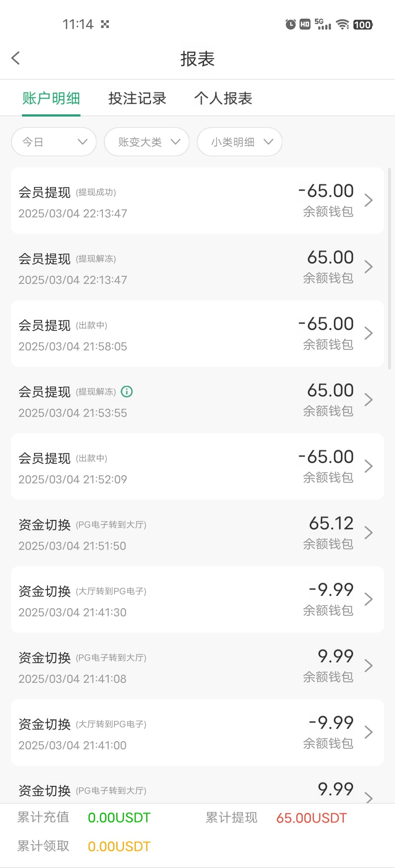Image resolution: width=395 pixels, height=868 pixels.
Task: Expand the 账变大类 category dropdown
Action: pyautogui.click(x=147, y=142)
